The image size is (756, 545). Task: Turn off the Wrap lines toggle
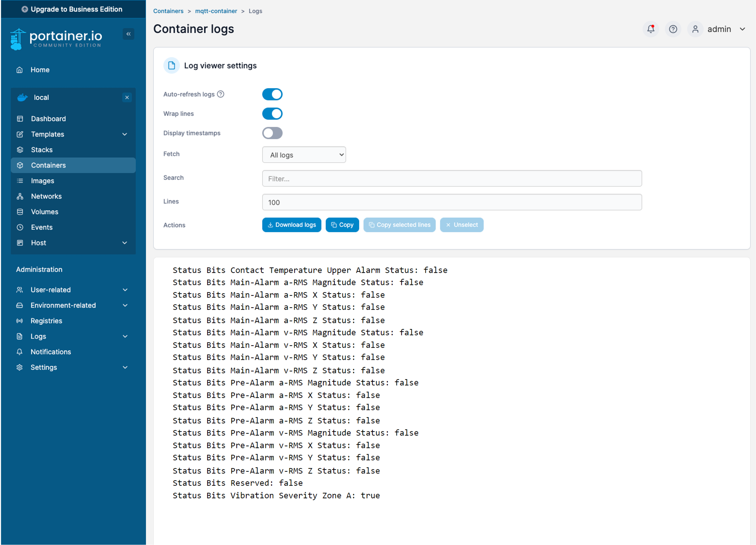pyautogui.click(x=272, y=114)
